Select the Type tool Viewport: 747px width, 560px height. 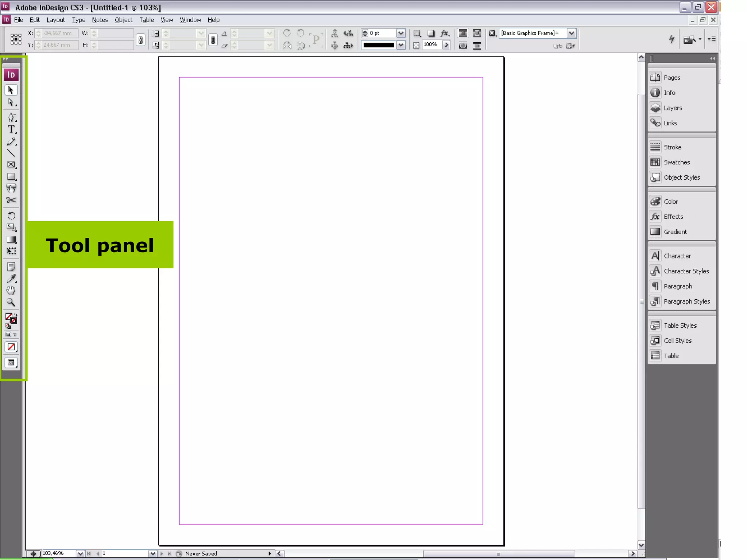11,129
